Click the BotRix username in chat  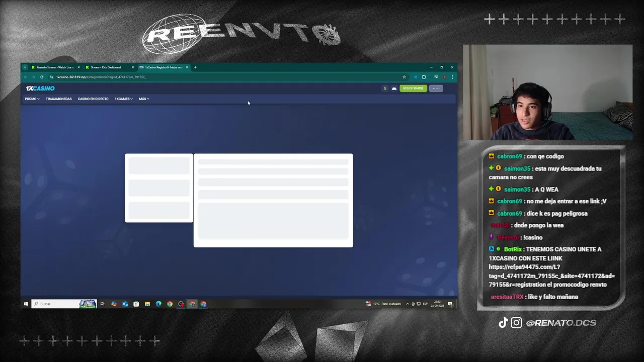[513, 249]
